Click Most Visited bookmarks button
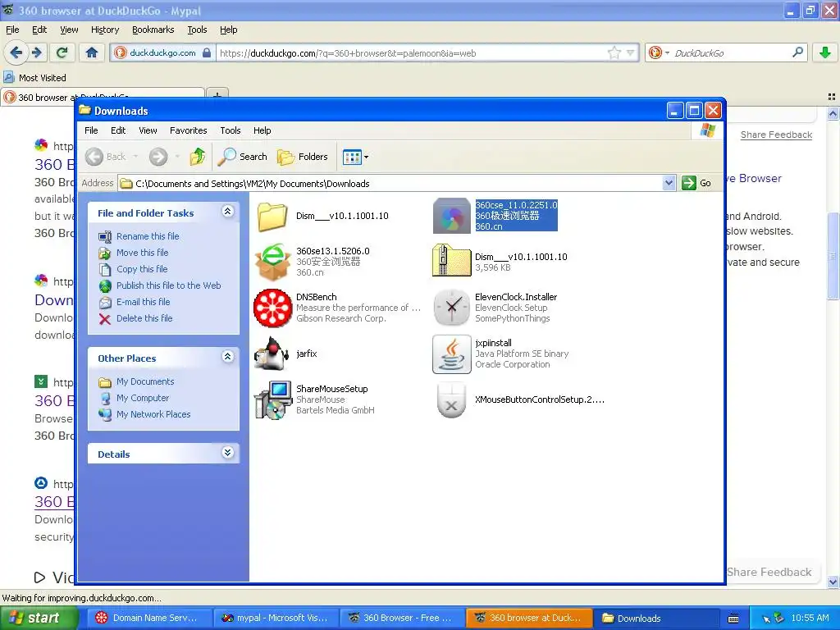840x630 pixels. click(35, 78)
